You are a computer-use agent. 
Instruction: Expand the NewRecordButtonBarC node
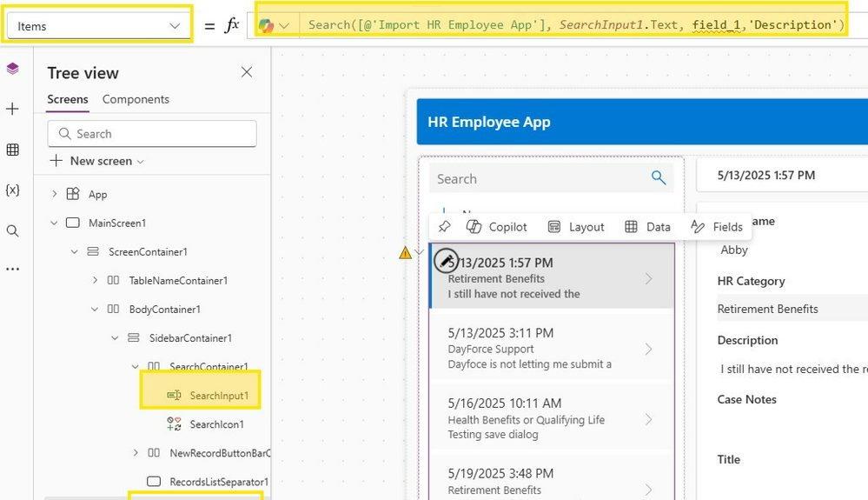click(x=135, y=453)
